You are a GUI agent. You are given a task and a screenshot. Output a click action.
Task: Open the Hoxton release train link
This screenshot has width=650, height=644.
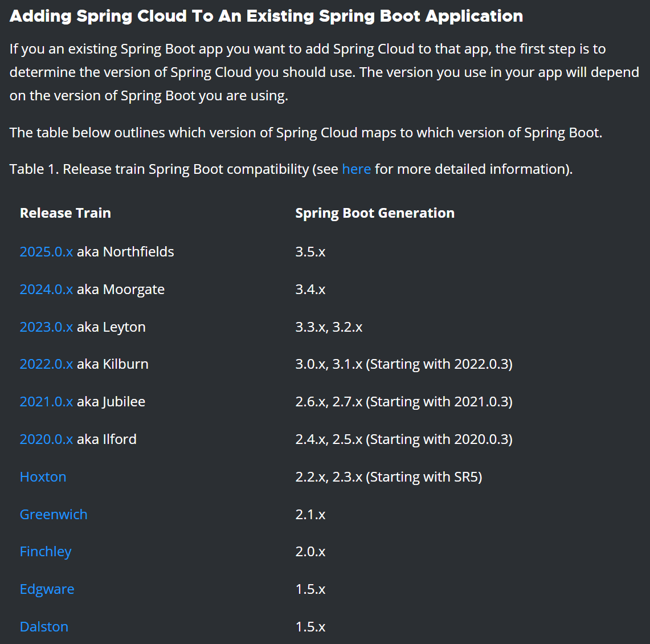click(43, 477)
